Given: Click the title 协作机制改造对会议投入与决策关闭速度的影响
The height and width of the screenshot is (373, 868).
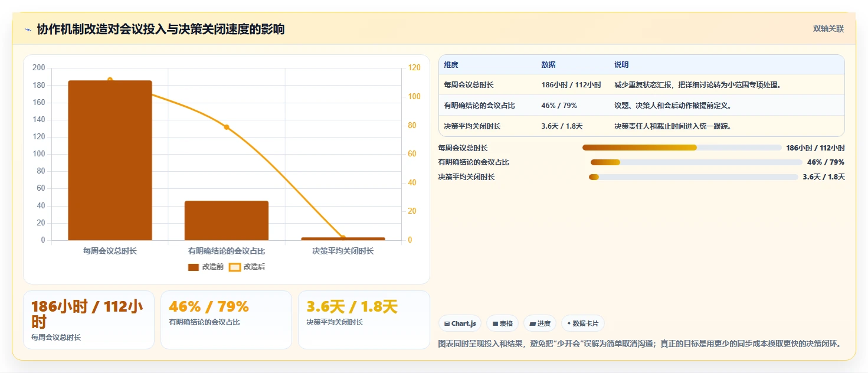Looking at the screenshot, I should pyautogui.click(x=161, y=30).
